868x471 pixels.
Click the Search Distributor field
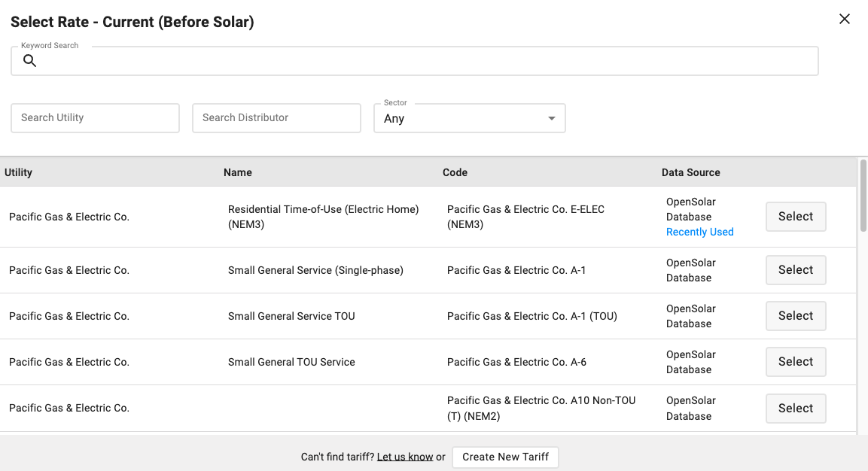[x=276, y=118]
